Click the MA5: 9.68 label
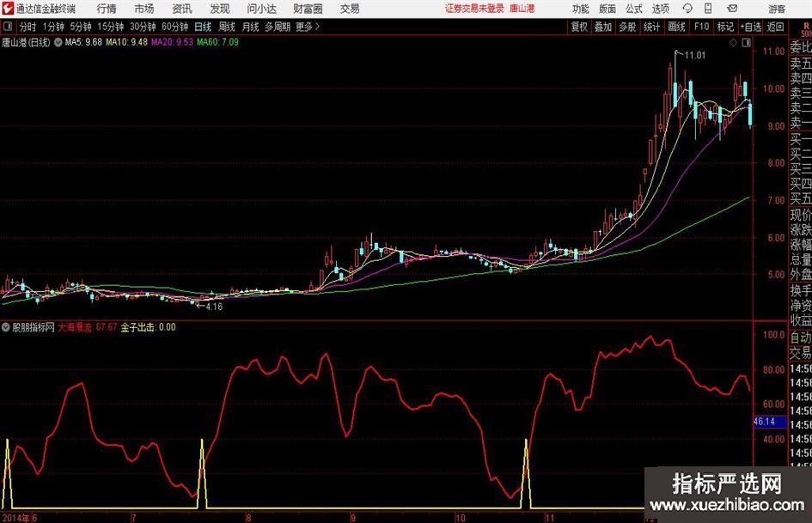 83,42
